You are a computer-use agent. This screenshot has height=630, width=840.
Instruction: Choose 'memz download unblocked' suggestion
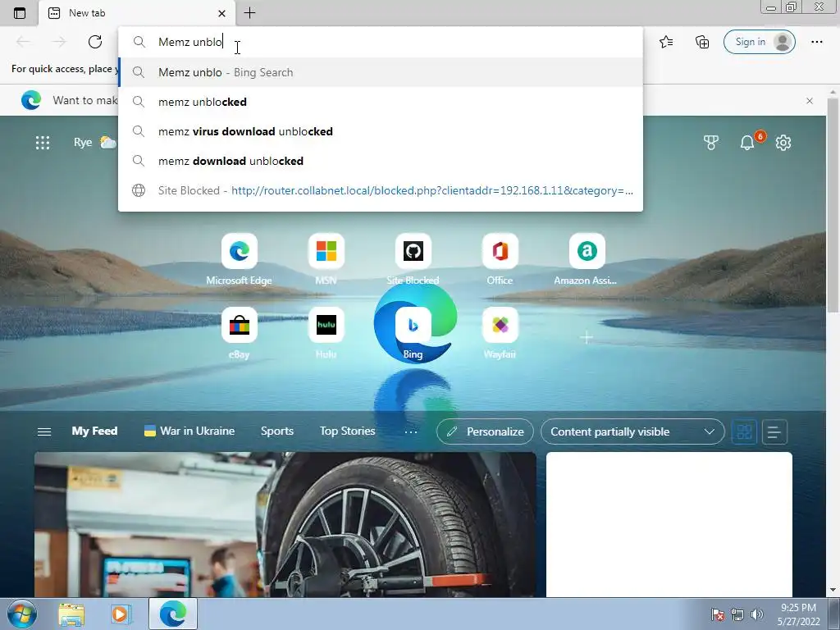[381, 161]
